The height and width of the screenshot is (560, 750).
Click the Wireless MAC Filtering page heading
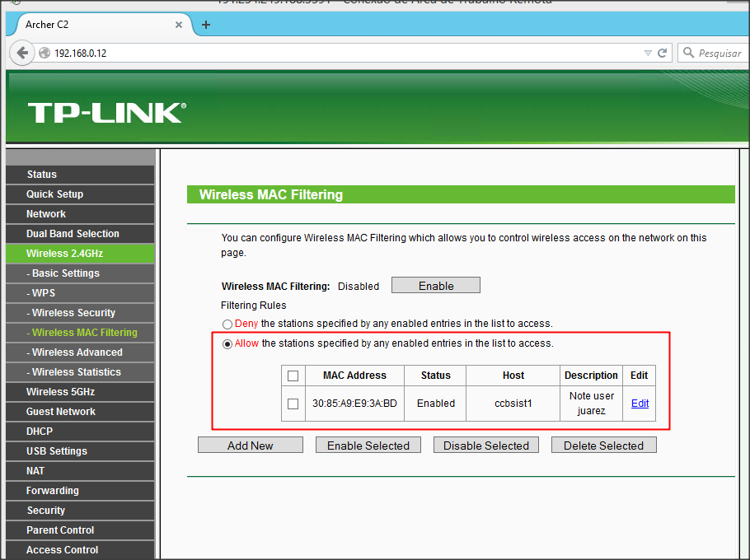(270, 194)
